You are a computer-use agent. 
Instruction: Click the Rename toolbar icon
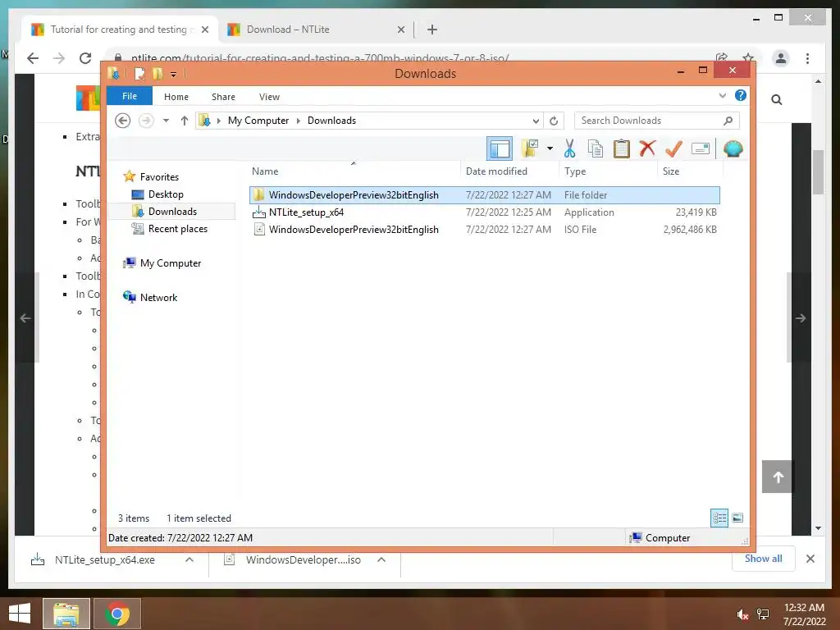[x=701, y=148]
